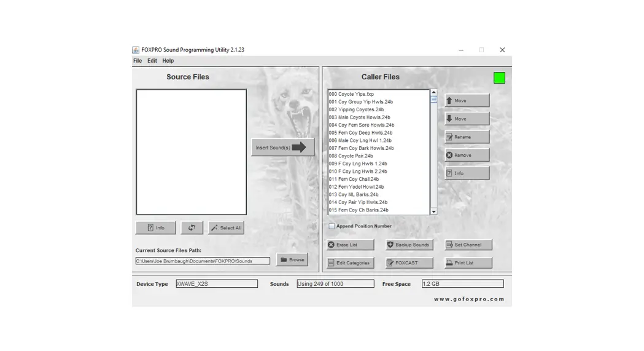The image size is (644, 351).
Task: Click the Insert Sound(s) arrow button
Action: click(x=282, y=147)
